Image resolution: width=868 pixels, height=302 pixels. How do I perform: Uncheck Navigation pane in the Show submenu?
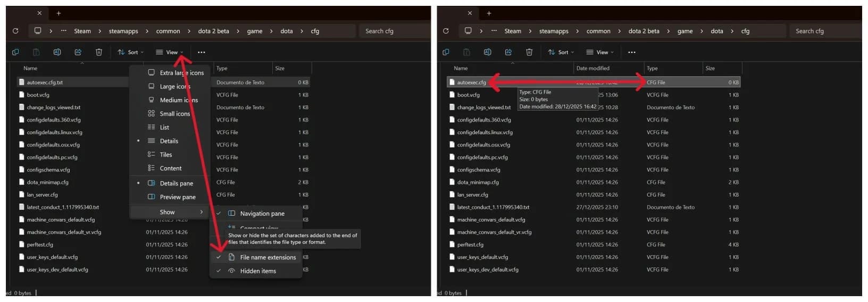[262, 214]
